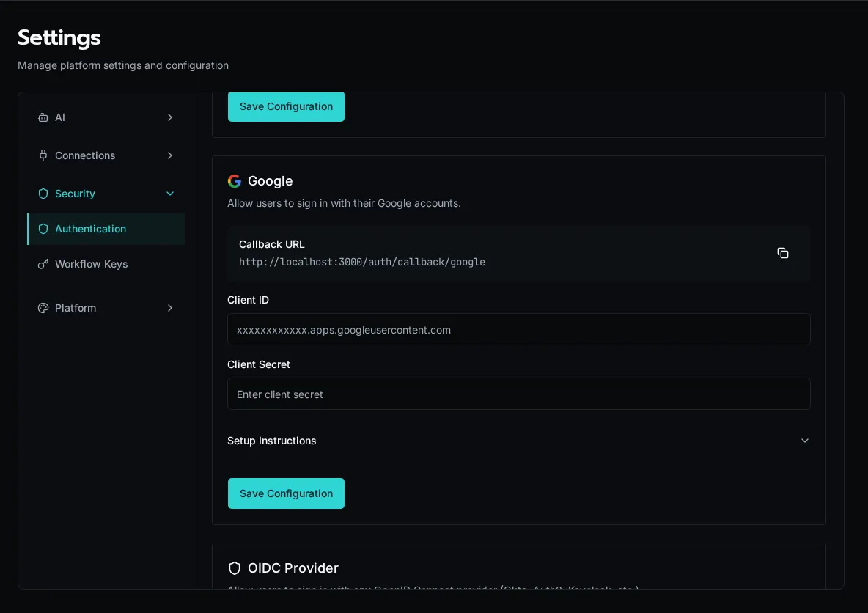Click the Google section heading
Screen dimensions: 868x613
point(270,181)
